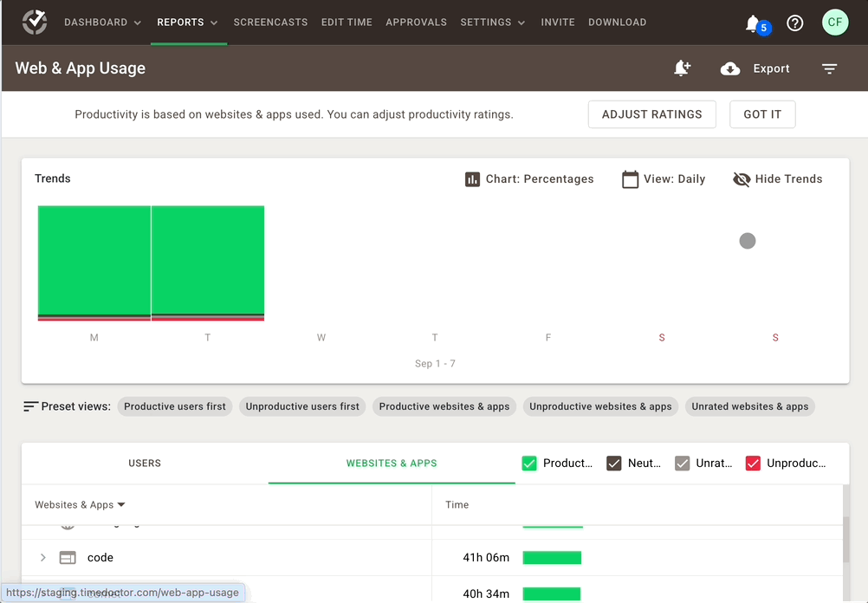Expand the code row chevron
This screenshot has width=868, height=603.
pos(42,558)
